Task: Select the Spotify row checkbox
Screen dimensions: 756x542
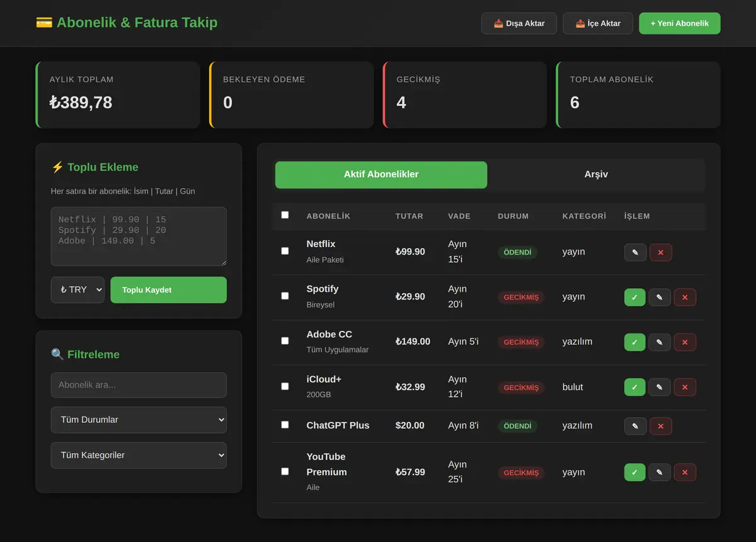Action: tap(285, 296)
